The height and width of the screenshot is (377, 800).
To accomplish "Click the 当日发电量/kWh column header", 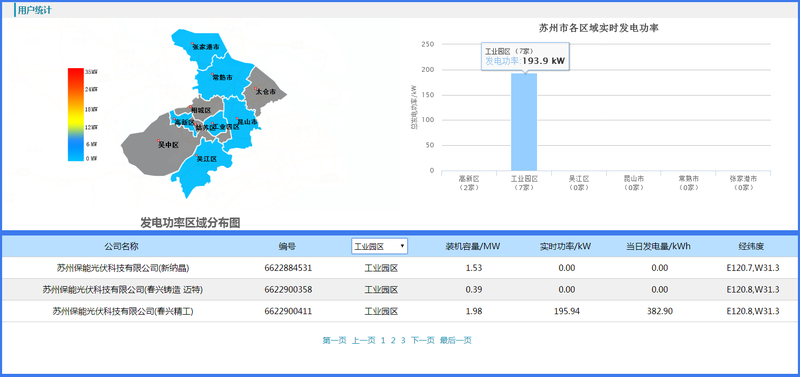I will 658,246.
